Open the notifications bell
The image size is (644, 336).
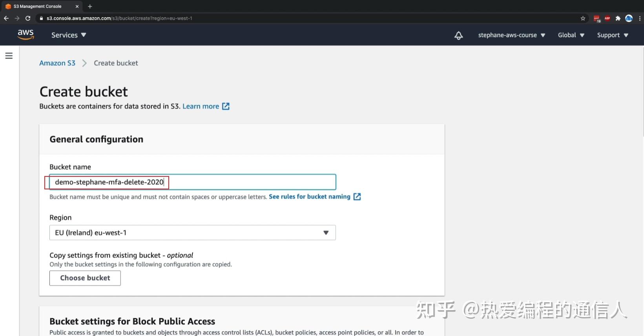point(458,35)
